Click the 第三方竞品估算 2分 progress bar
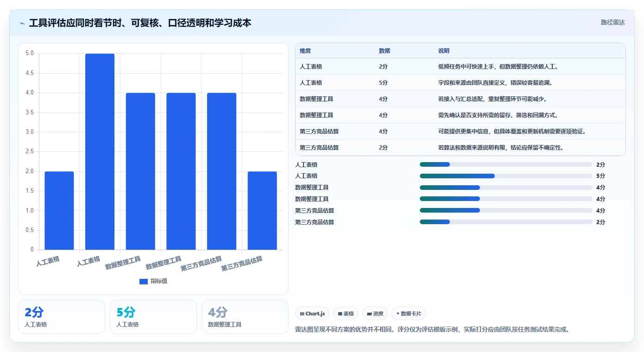644x352 pixels. (506, 222)
